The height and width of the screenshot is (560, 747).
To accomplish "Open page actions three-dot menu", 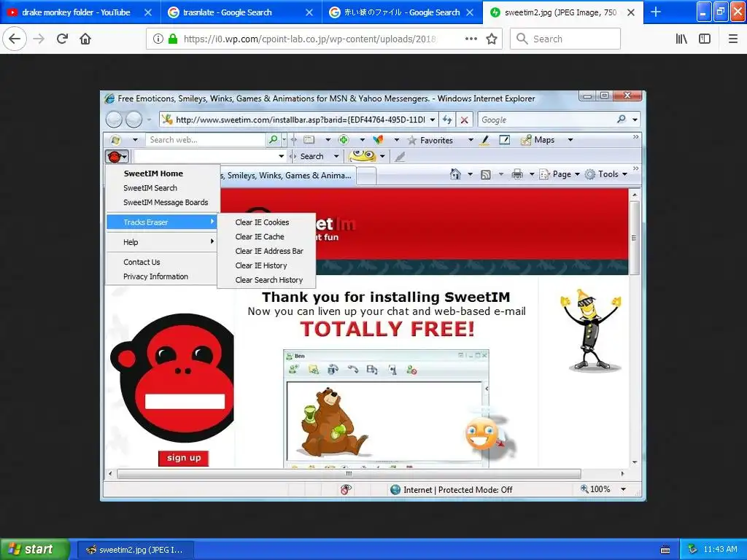I will pyautogui.click(x=471, y=39).
